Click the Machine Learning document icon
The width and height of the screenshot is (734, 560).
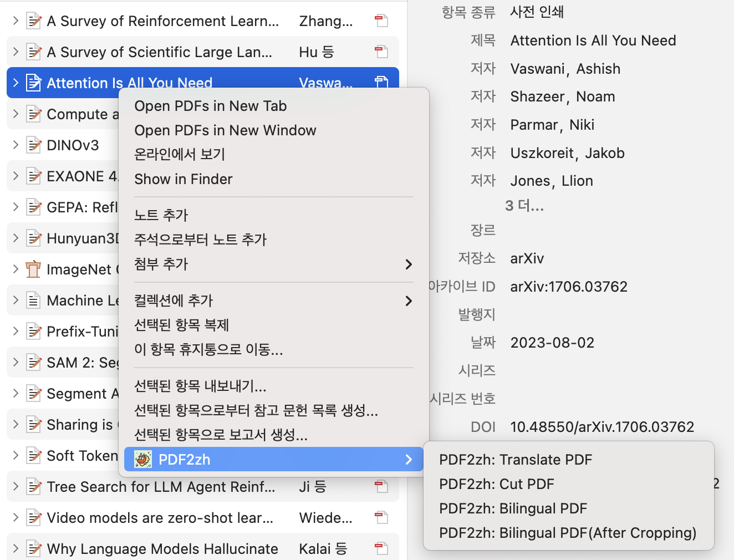click(x=33, y=301)
